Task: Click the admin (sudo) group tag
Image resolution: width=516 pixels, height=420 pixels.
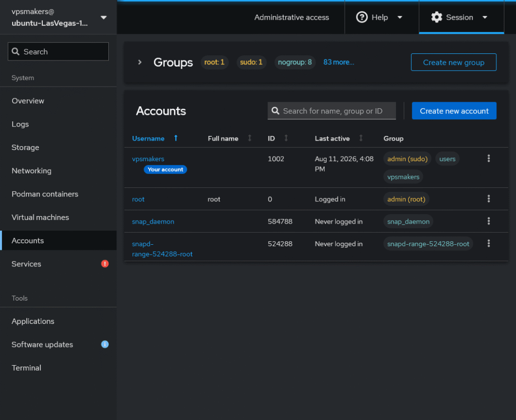Action: [x=407, y=159]
